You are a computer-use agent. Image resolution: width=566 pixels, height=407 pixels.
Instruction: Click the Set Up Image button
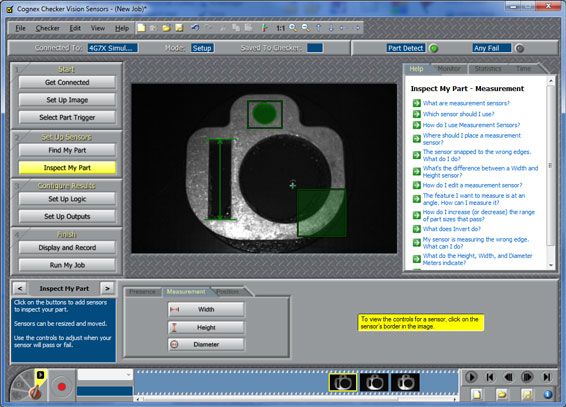[67, 100]
